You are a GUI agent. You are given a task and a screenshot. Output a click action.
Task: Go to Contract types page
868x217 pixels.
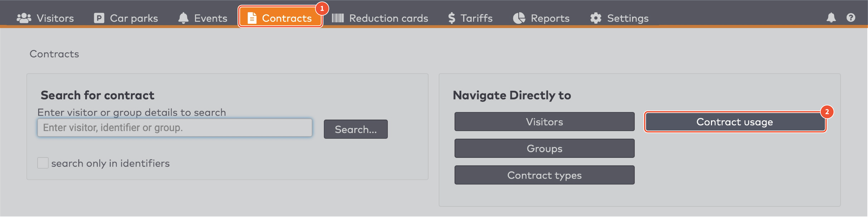point(544,175)
